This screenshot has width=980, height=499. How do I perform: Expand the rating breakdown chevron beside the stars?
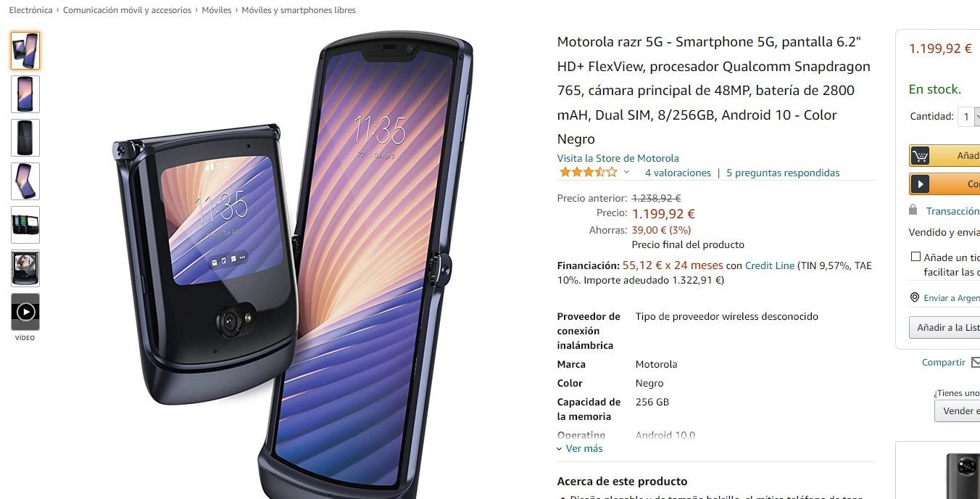626,173
